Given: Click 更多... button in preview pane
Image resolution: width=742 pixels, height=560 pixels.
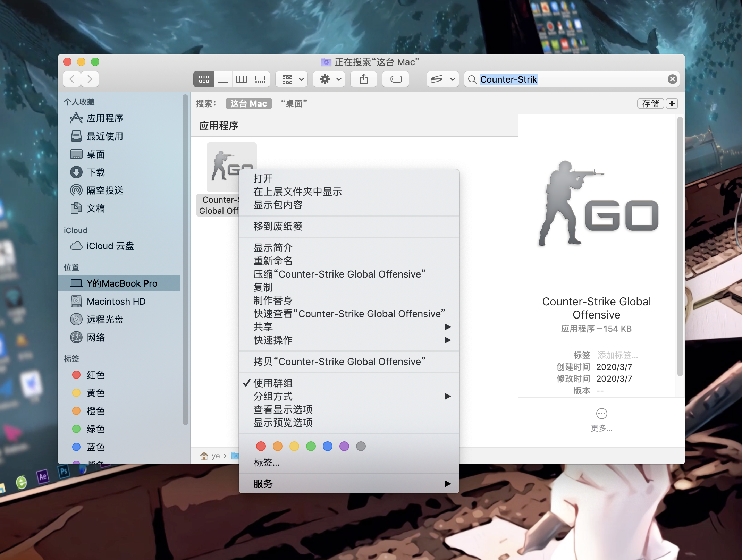Looking at the screenshot, I should point(601,420).
